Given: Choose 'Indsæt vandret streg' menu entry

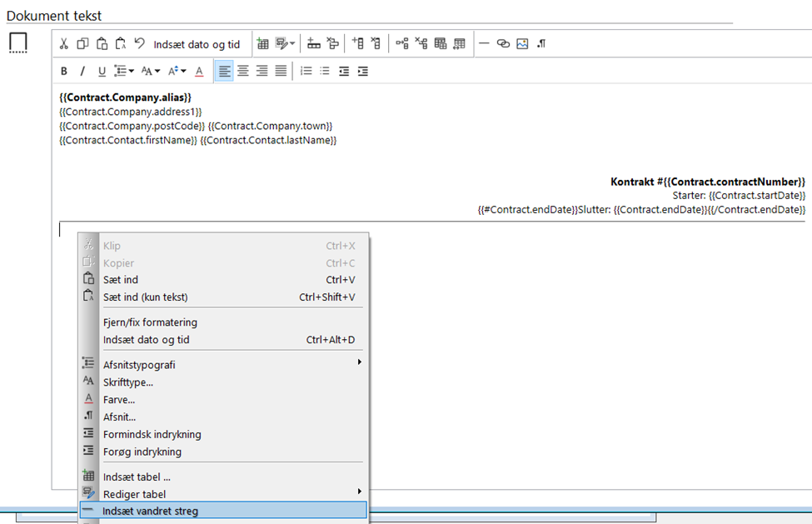Looking at the screenshot, I should tap(223, 511).
